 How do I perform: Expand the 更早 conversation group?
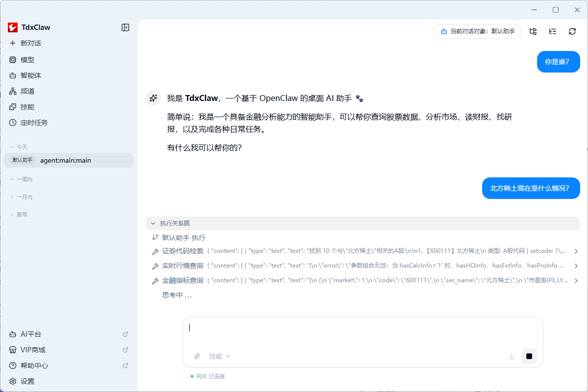(19, 215)
